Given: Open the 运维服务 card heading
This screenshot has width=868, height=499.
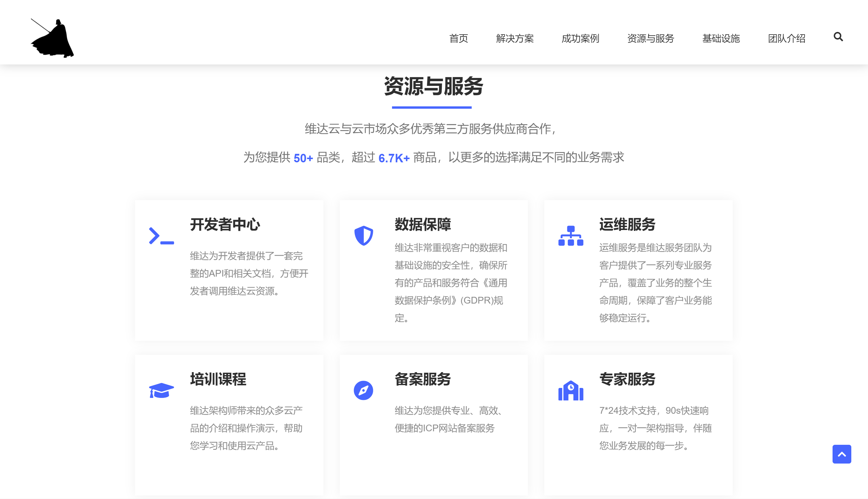Looking at the screenshot, I should 627,225.
